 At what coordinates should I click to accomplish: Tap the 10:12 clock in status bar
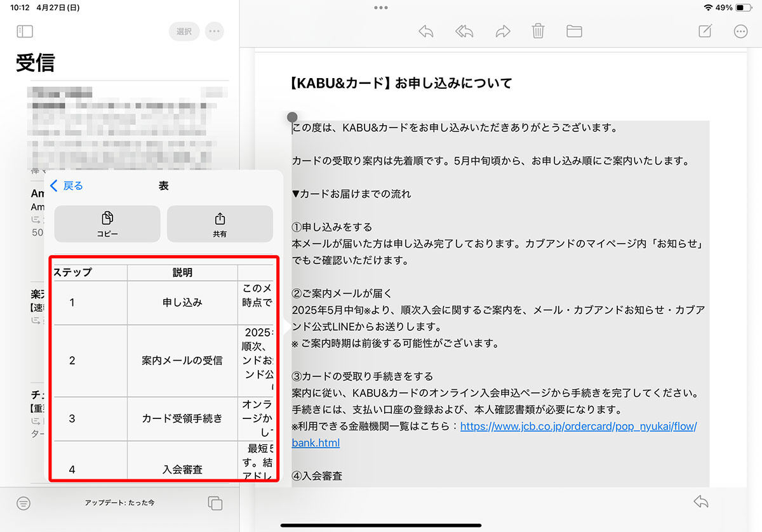point(21,8)
